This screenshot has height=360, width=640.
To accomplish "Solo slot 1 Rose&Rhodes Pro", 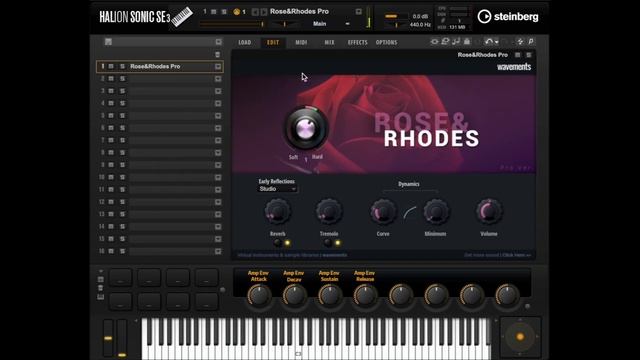I will coord(122,67).
